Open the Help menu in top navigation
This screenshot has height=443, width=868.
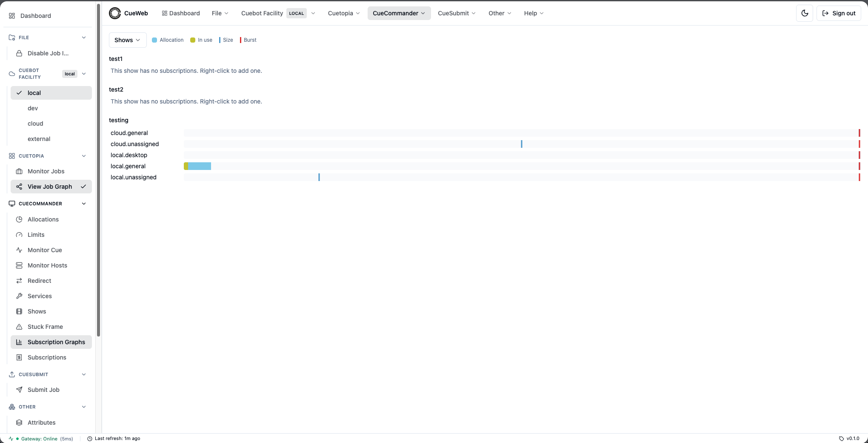[534, 13]
